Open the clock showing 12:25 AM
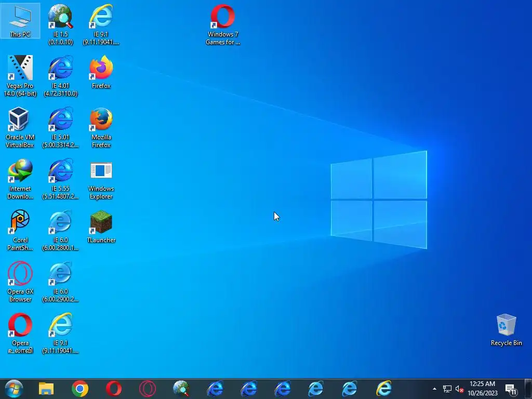 (482, 389)
